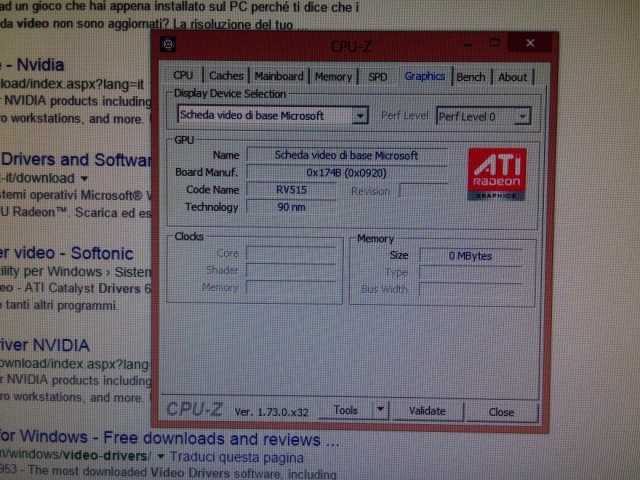Click the Validate button
The width and height of the screenshot is (640, 480).
click(x=427, y=411)
